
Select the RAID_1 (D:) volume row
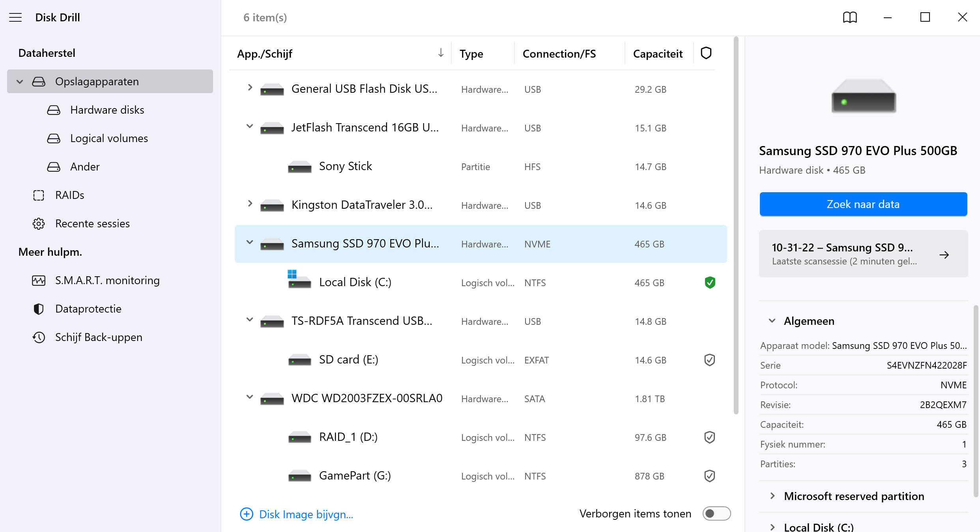481,437
